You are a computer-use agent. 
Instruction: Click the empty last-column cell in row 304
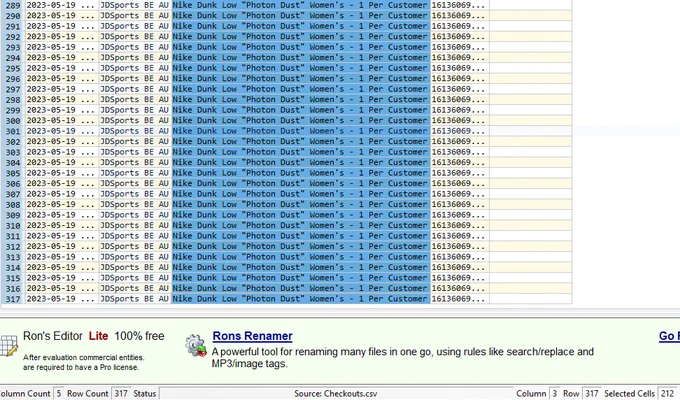[531, 162]
